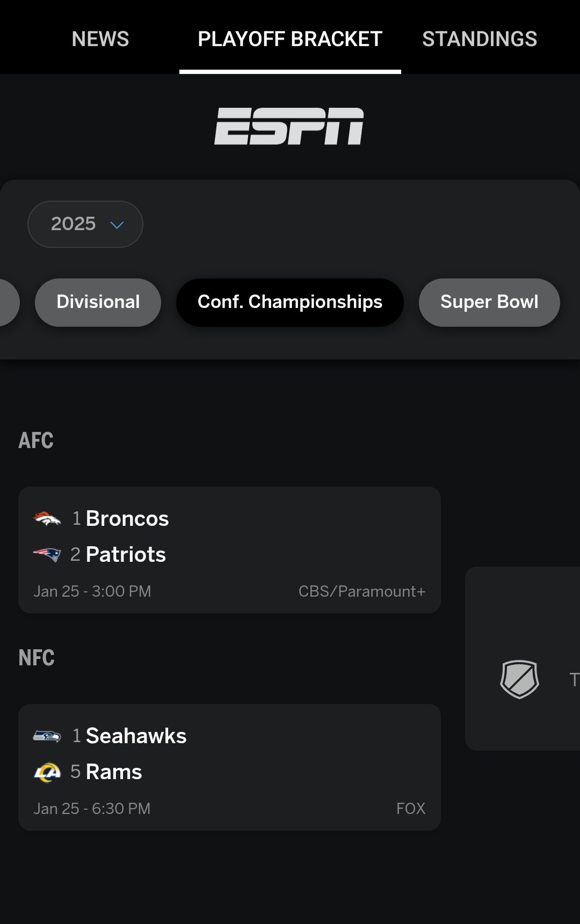
Task: Tap the Rams team logo
Action: pyautogui.click(x=47, y=772)
